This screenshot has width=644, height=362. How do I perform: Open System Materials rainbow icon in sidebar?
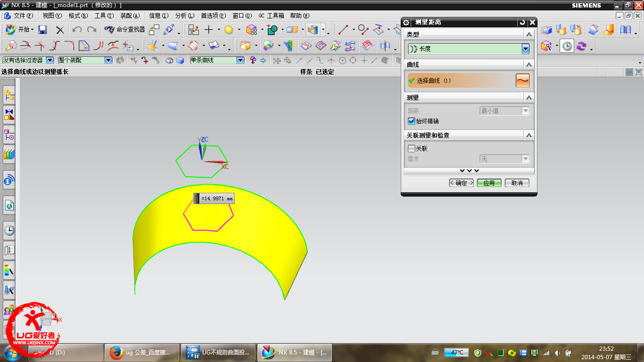point(9,270)
